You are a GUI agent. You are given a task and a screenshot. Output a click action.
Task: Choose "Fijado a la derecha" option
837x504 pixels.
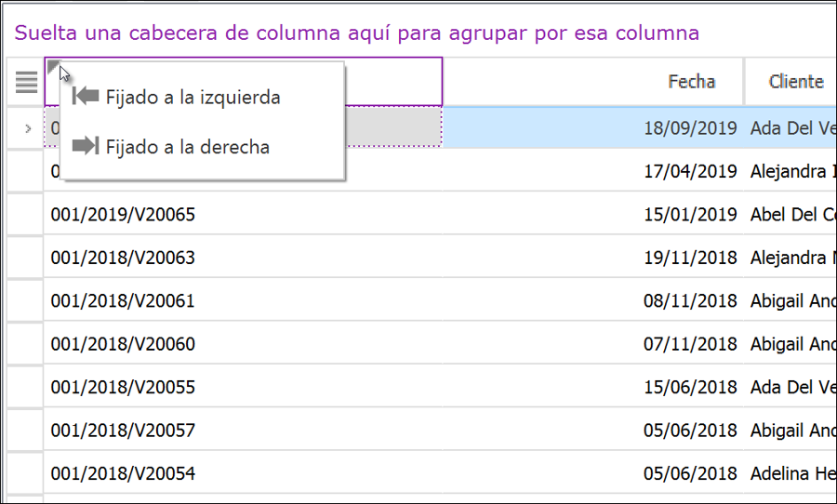pos(187,147)
